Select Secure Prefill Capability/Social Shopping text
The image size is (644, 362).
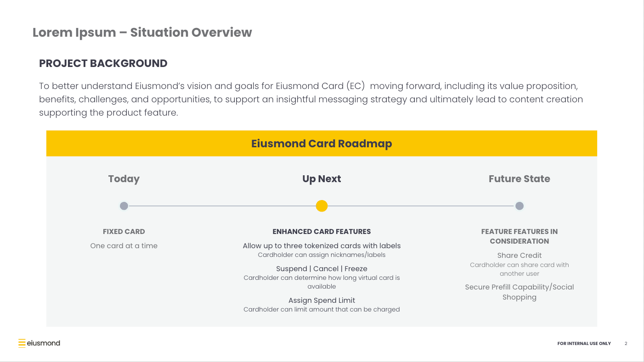(x=519, y=292)
